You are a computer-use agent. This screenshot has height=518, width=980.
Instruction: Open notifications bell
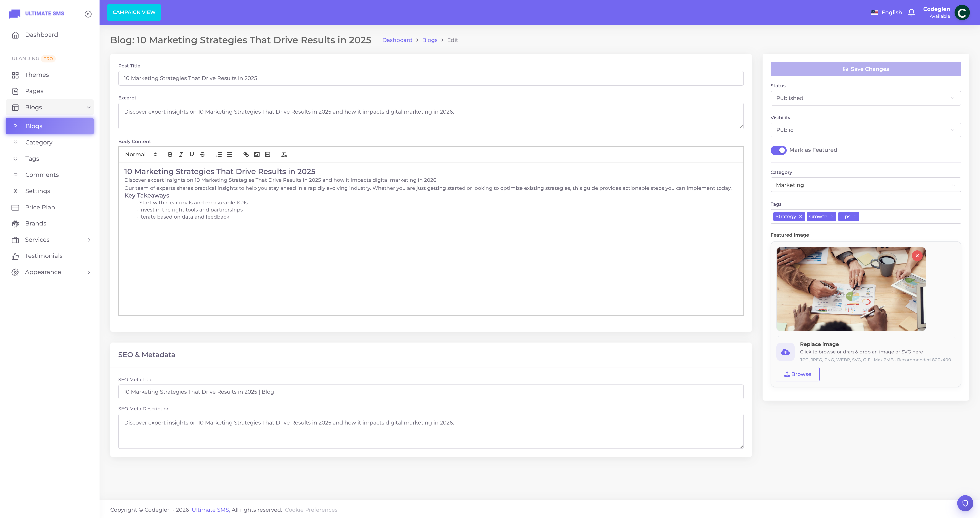point(911,13)
